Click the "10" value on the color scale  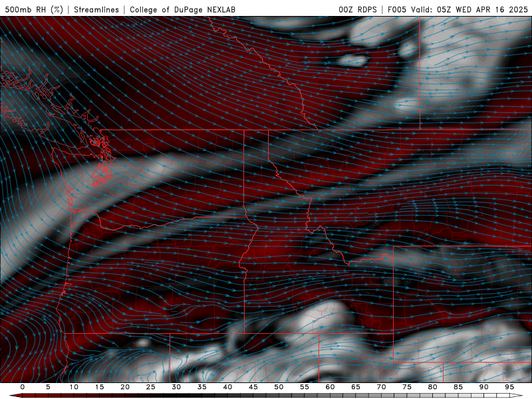pyautogui.click(x=74, y=387)
